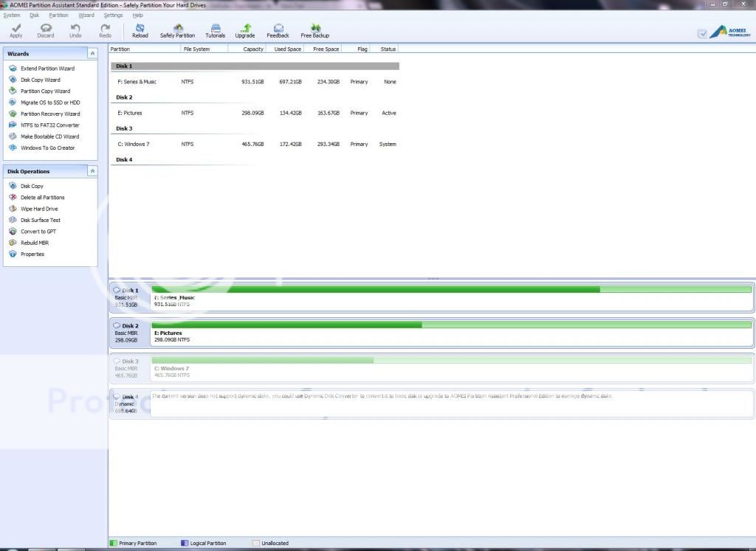Click the Reload toolbar icon

(140, 31)
